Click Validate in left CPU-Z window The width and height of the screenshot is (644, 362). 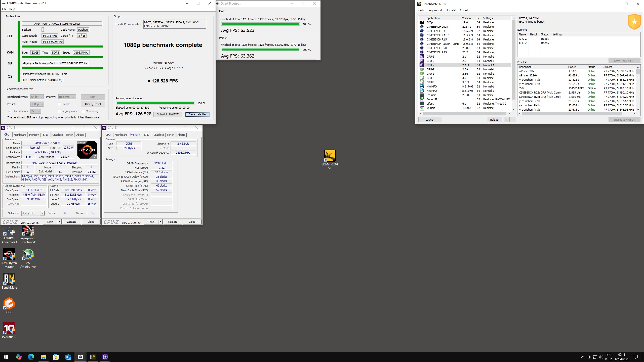coord(71,222)
